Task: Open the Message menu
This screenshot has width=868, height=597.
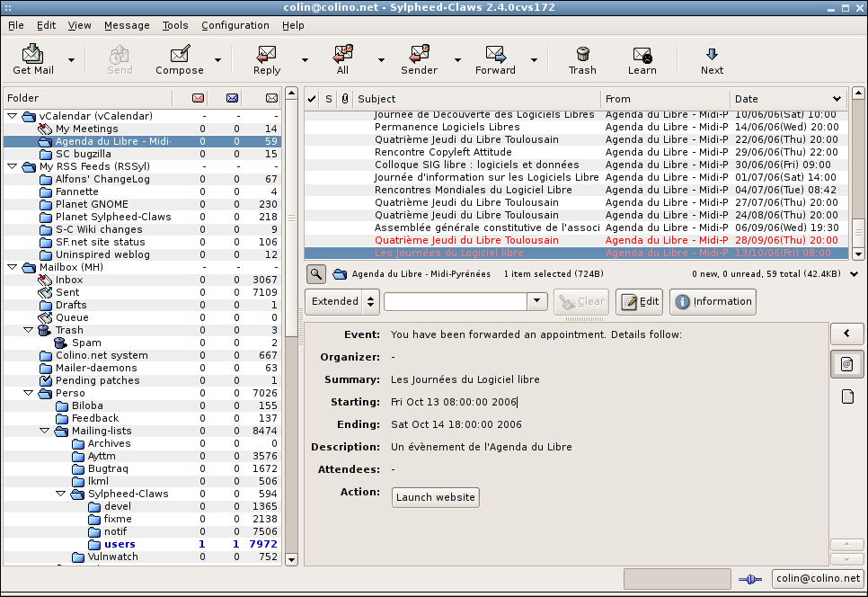Action: point(127,25)
